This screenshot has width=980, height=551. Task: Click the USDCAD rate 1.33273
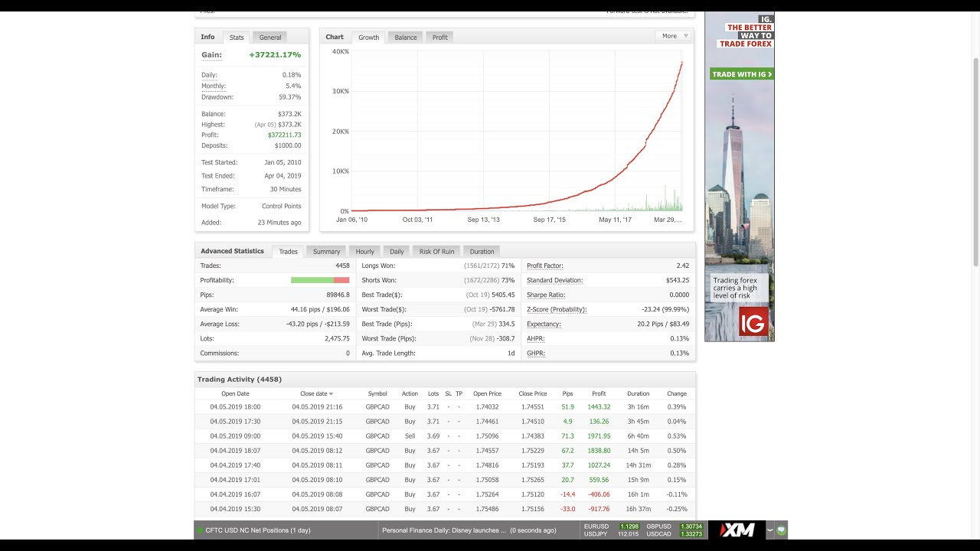691,534
